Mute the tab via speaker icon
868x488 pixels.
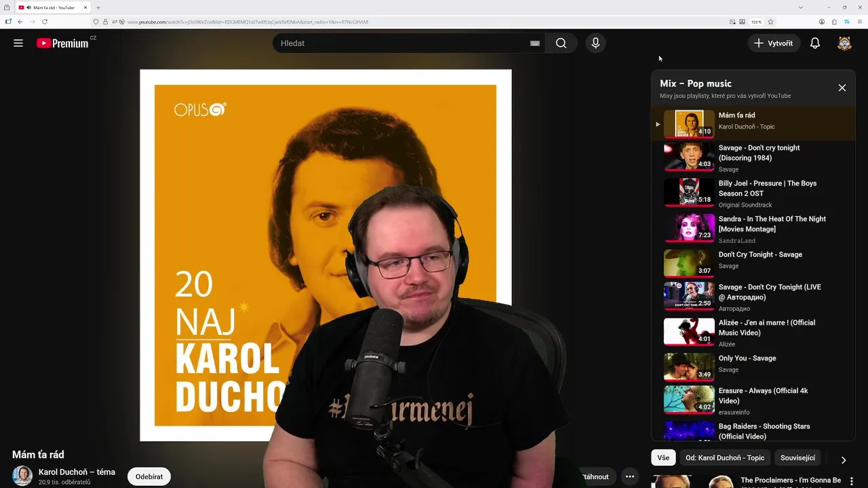pos(29,7)
